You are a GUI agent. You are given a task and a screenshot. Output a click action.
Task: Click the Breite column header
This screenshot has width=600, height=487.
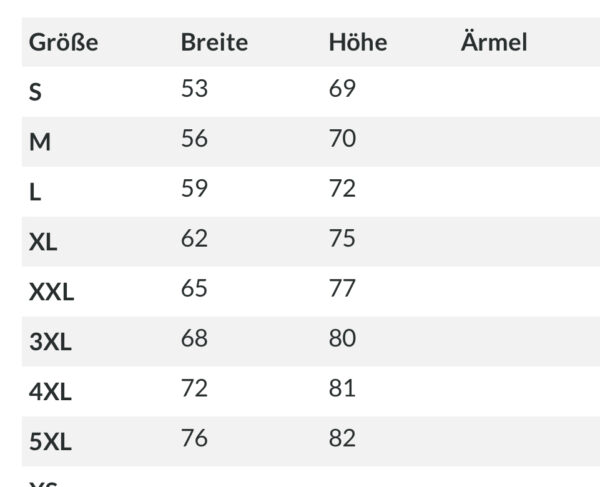click(x=214, y=42)
